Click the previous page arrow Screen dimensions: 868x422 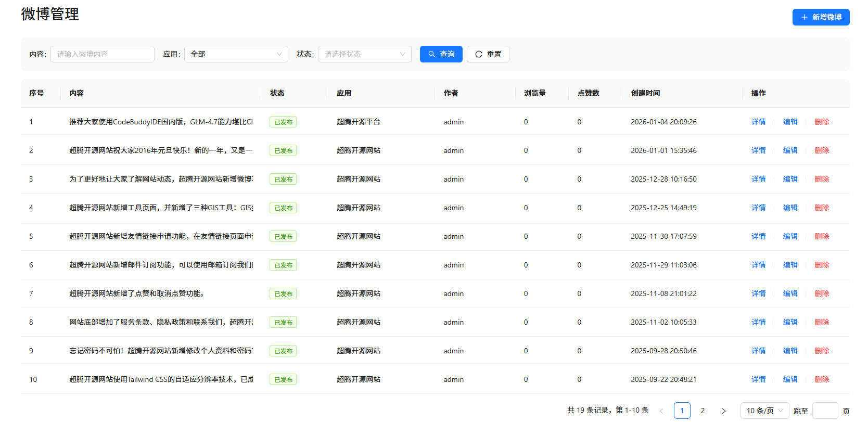[661, 411]
